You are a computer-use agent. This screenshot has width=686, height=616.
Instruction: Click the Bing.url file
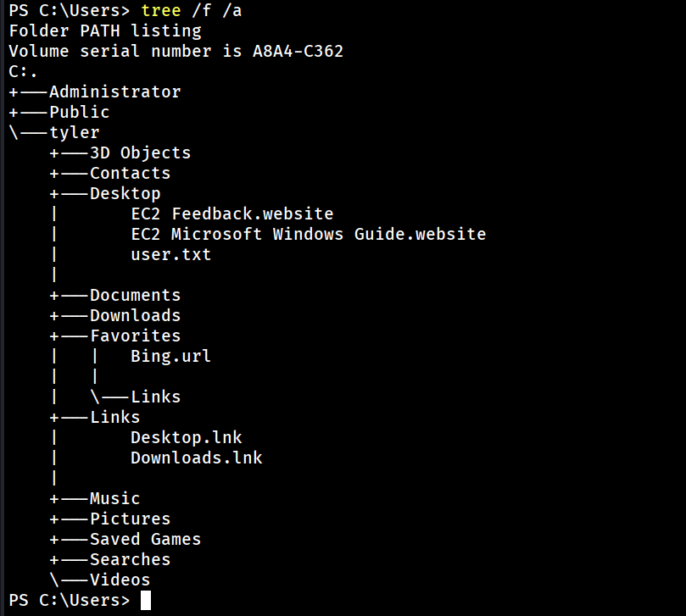[170, 356]
